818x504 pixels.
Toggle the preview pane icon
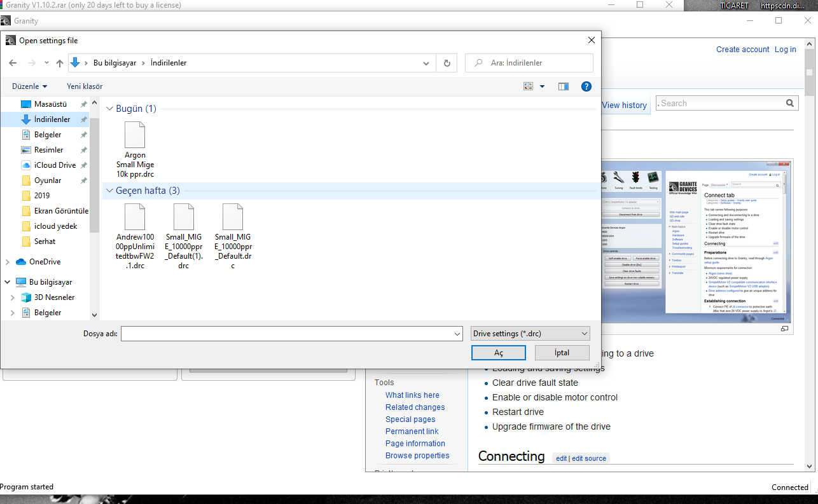563,86
